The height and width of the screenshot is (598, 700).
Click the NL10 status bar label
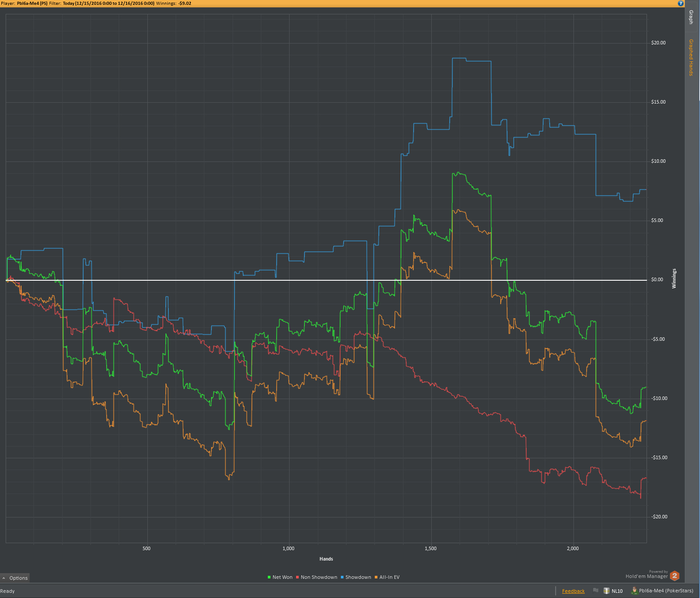coord(617,591)
